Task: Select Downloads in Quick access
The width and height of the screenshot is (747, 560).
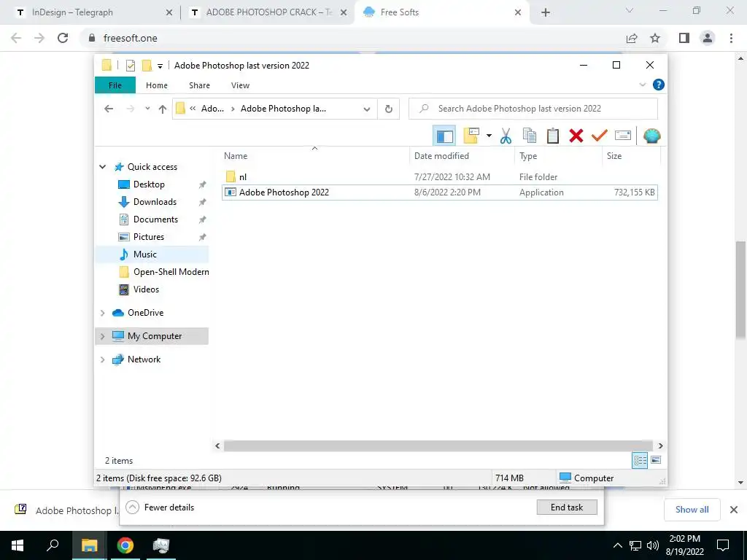Action: pyautogui.click(x=155, y=202)
